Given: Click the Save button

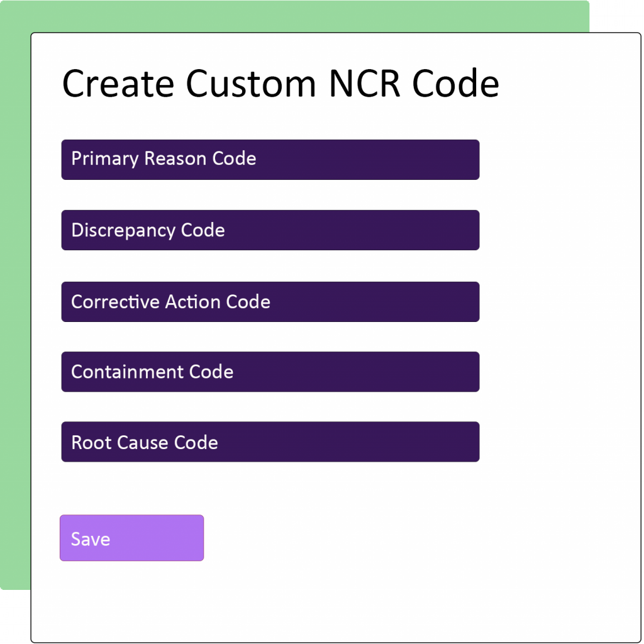Looking at the screenshot, I should 132,538.
